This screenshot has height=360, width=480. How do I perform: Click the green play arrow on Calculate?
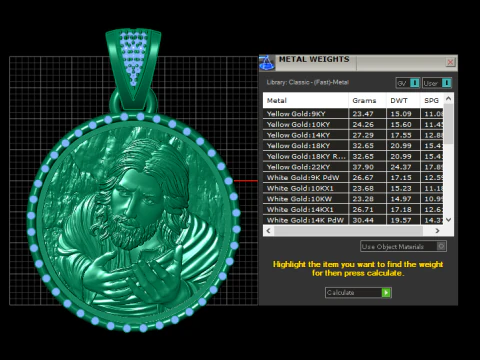386,293
